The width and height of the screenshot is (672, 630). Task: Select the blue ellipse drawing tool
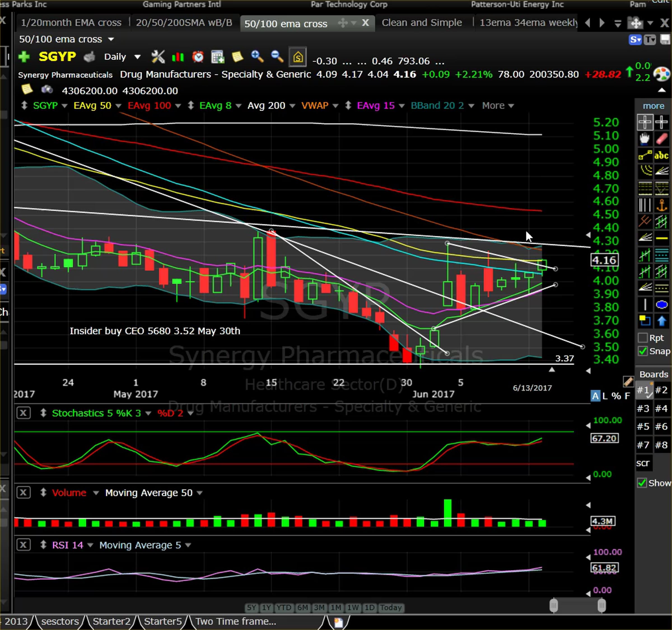(662, 305)
